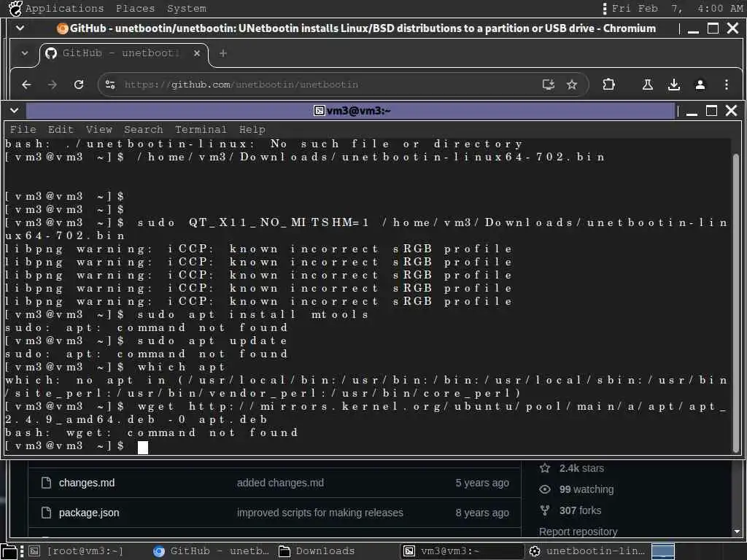The image size is (747, 560).
Task: Click terminal titlebar vm3@vm3:~
Action: (352, 111)
